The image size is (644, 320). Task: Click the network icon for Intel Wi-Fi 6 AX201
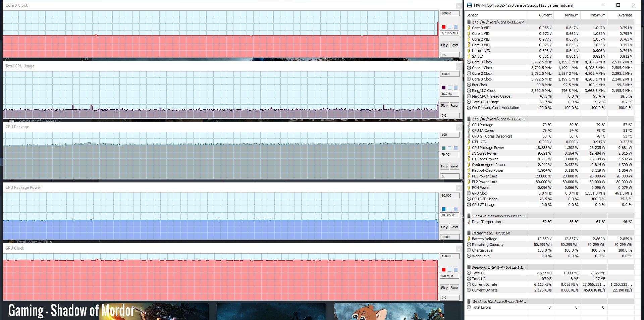[469, 267]
